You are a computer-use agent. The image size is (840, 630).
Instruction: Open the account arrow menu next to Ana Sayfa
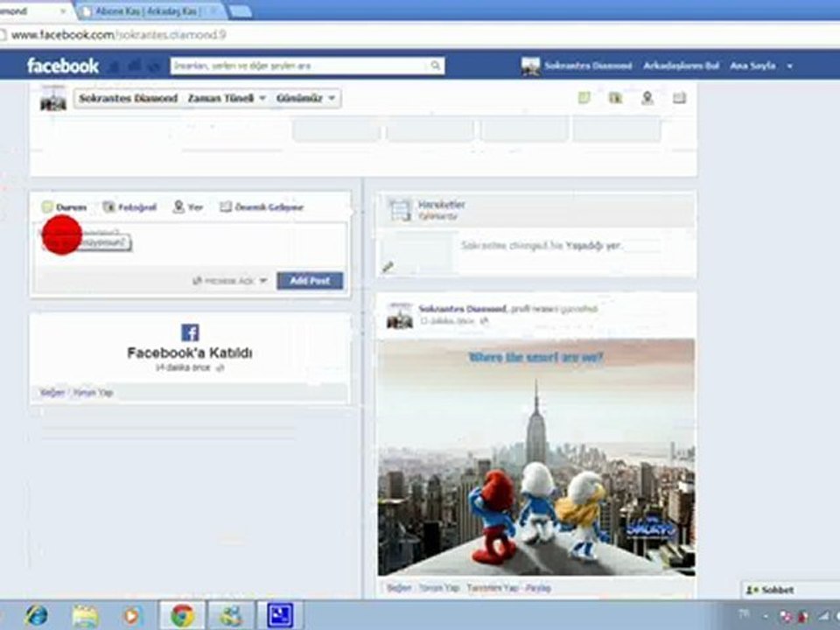(x=789, y=66)
